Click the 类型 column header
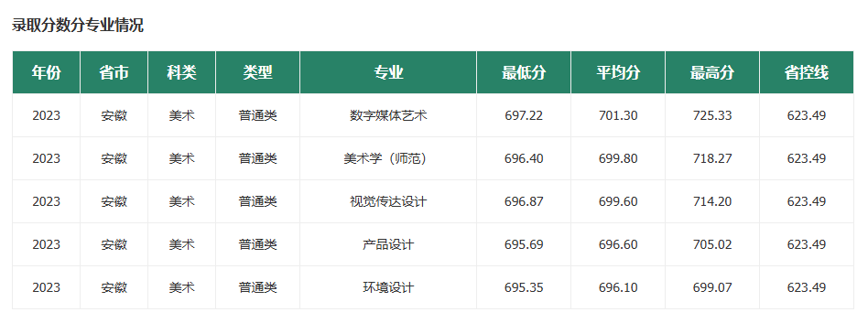 click(258, 72)
